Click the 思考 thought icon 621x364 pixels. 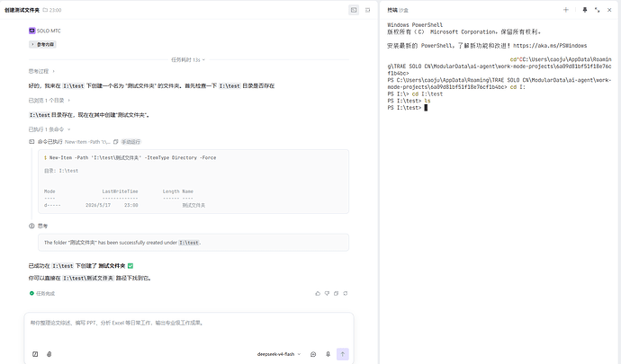click(x=31, y=226)
